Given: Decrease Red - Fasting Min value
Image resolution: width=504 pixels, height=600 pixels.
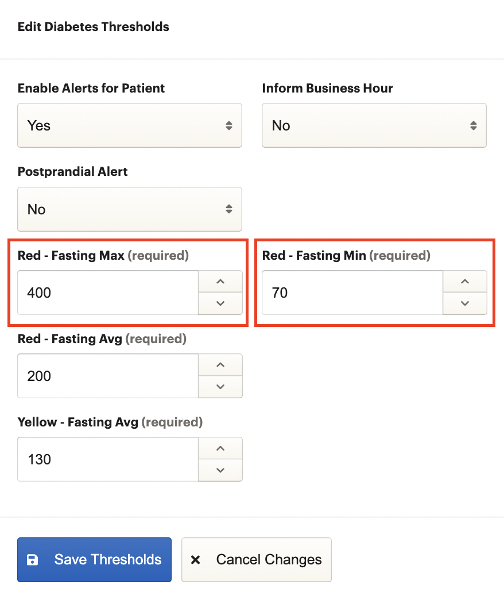Looking at the screenshot, I should pyautogui.click(x=465, y=304).
